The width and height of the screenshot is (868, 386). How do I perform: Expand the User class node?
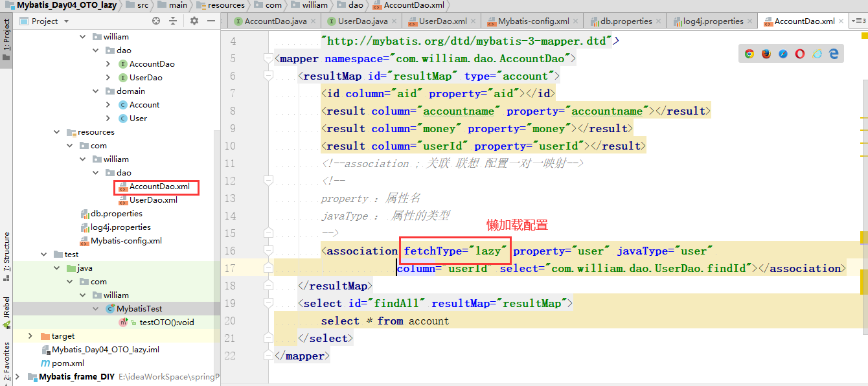[108, 119]
